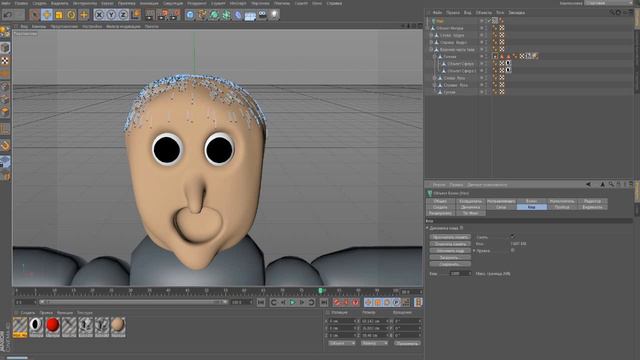Click Play forward in the timeline
640x360 pixels.
click(x=293, y=302)
